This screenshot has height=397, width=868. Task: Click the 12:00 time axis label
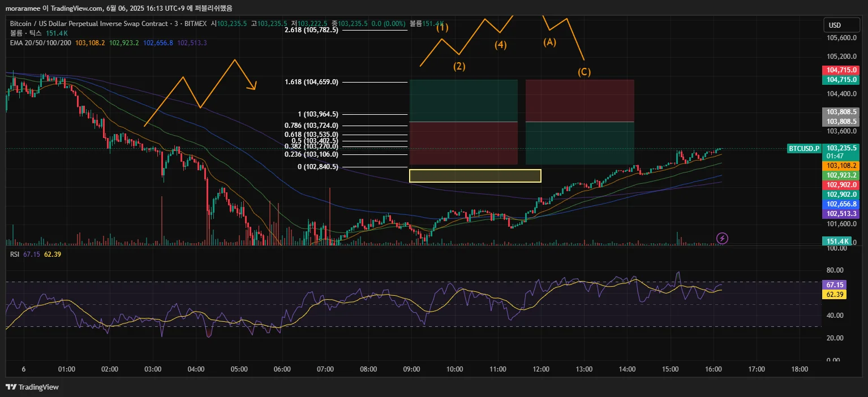(x=541, y=369)
